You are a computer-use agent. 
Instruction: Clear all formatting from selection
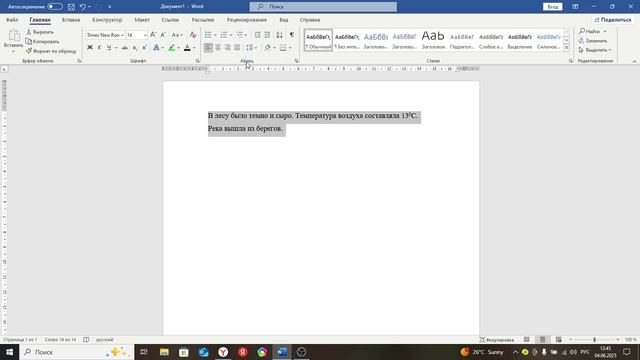(193, 35)
